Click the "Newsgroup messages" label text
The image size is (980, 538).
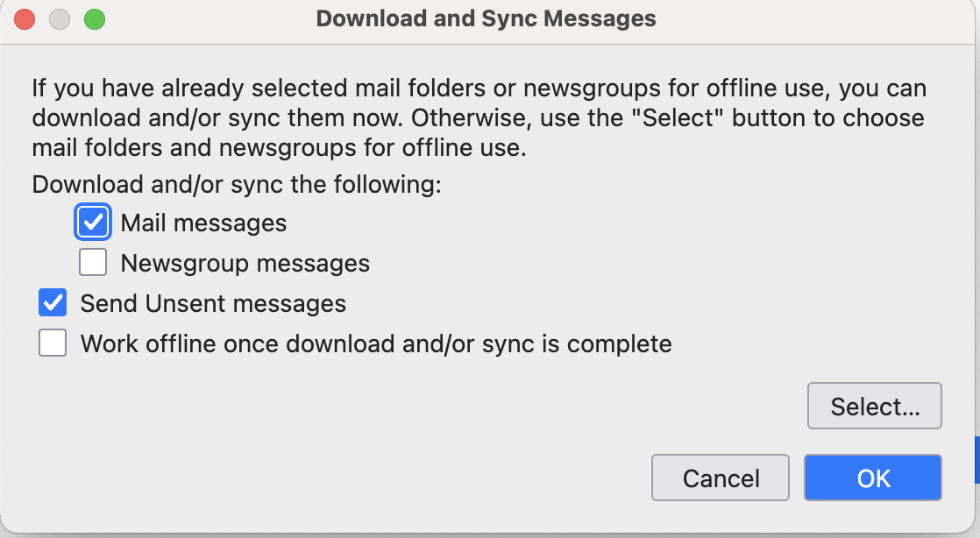[x=245, y=263]
